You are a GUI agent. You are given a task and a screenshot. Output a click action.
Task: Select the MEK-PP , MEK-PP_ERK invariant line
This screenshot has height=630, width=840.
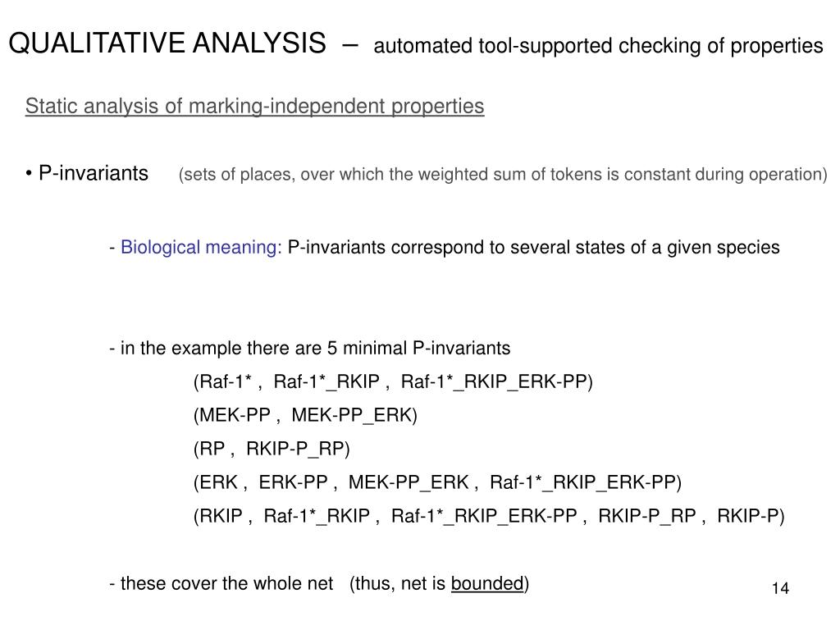(x=305, y=415)
